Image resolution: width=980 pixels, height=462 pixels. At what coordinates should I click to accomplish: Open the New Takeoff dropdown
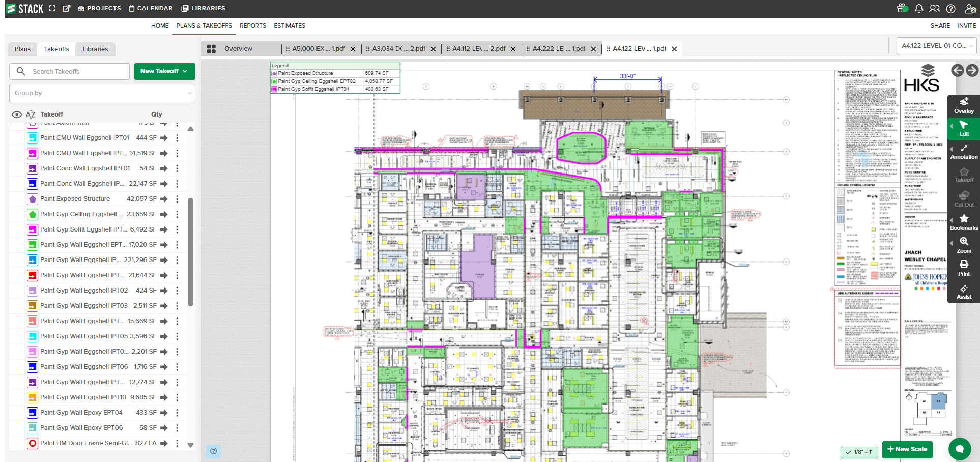click(x=164, y=71)
